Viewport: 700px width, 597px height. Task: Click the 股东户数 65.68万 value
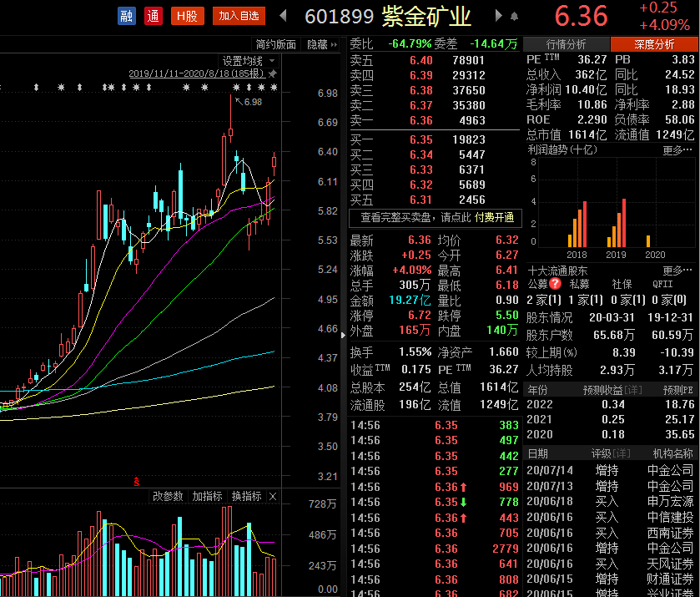click(614, 335)
